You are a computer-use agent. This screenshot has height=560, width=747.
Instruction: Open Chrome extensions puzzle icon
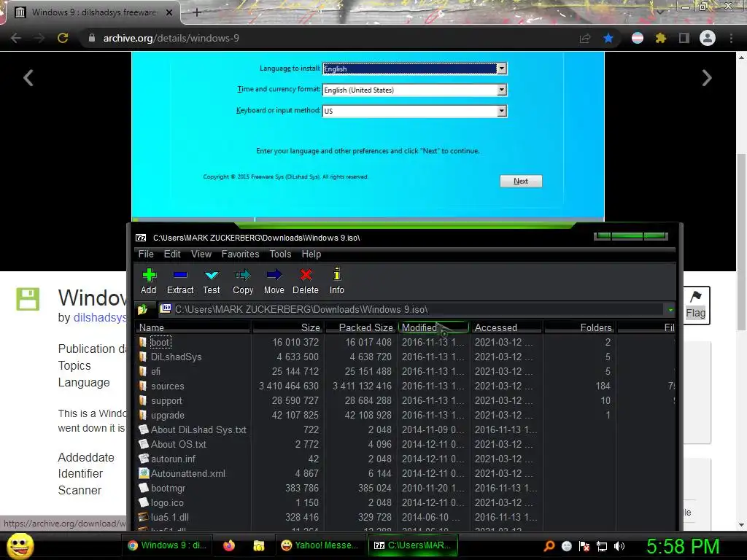pos(660,38)
